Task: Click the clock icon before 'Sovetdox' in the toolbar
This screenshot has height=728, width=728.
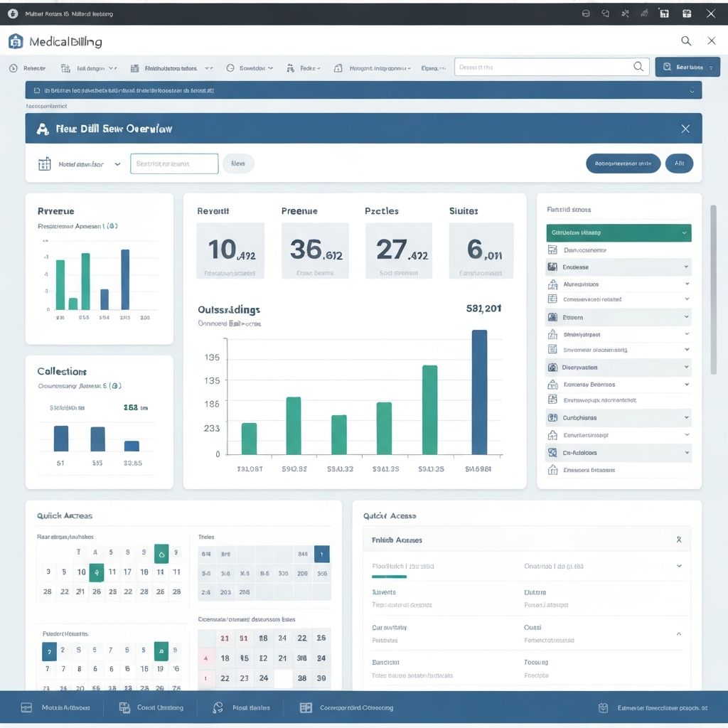Action: point(230,68)
